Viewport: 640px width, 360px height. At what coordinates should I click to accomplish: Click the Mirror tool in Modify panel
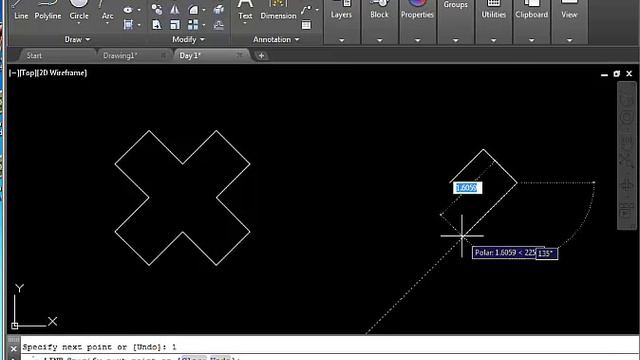tap(175, 9)
